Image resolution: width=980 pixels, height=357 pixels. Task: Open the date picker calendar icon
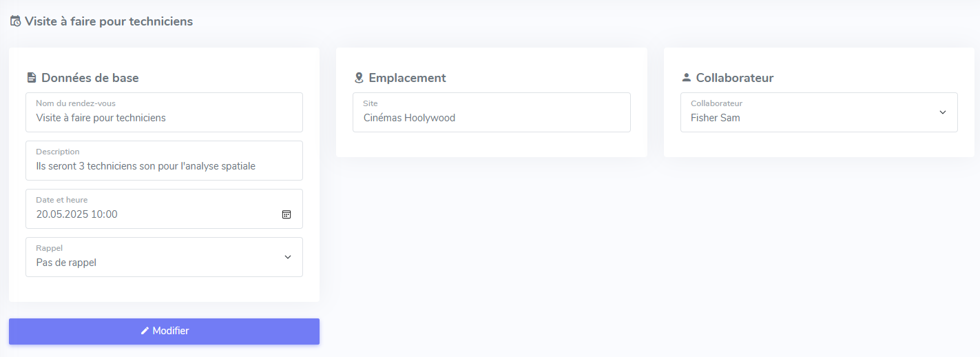click(x=286, y=214)
